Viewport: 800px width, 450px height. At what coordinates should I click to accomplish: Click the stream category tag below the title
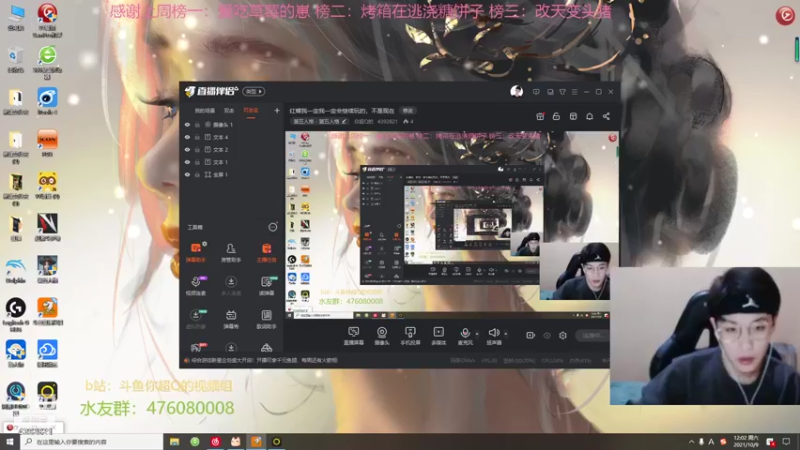[320, 121]
